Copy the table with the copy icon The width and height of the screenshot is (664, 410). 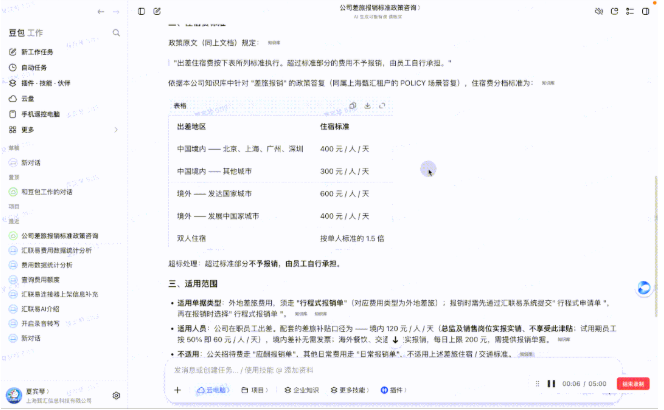click(352, 105)
